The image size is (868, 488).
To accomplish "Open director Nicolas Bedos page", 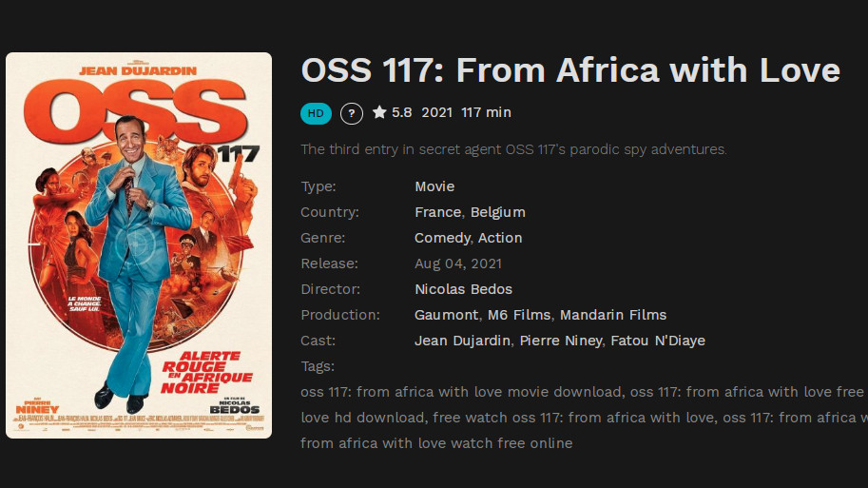I will (463, 289).
